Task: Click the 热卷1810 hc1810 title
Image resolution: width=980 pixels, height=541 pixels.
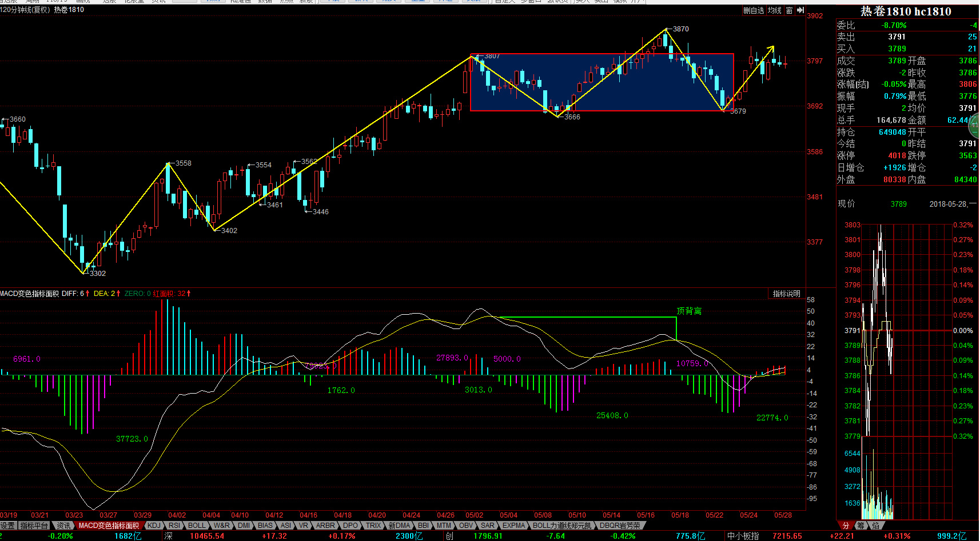Action: coord(906,11)
